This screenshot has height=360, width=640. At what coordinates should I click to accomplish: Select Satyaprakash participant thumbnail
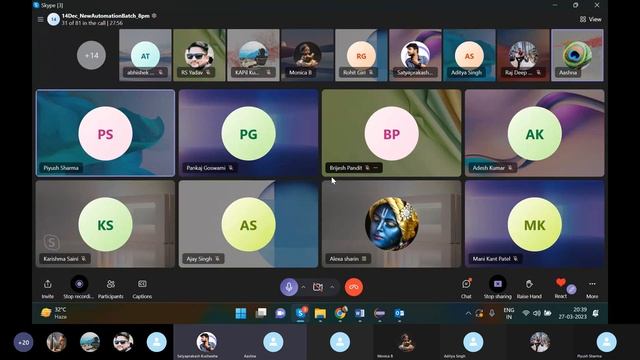(x=415, y=55)
